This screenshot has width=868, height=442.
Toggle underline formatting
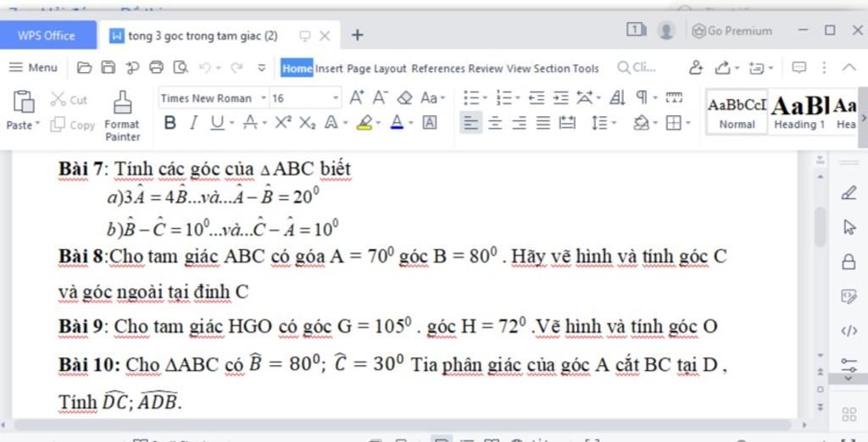(218, 122)
